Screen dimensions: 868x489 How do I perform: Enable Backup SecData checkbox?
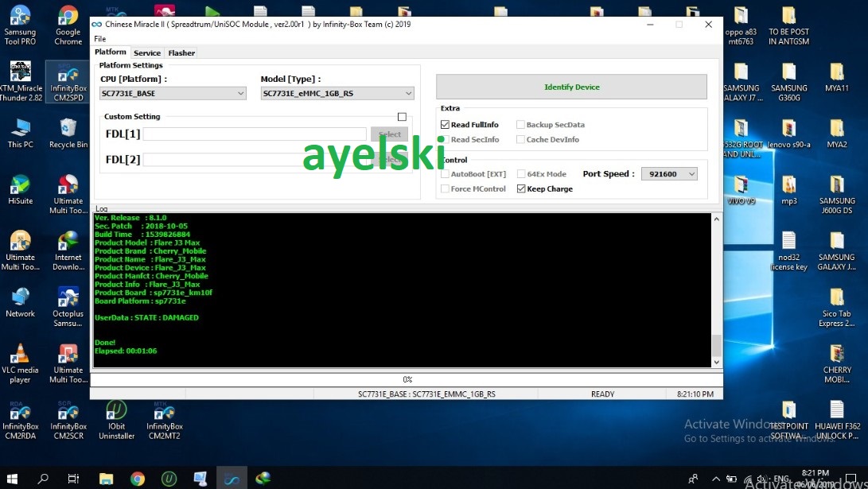click(520, 125)
